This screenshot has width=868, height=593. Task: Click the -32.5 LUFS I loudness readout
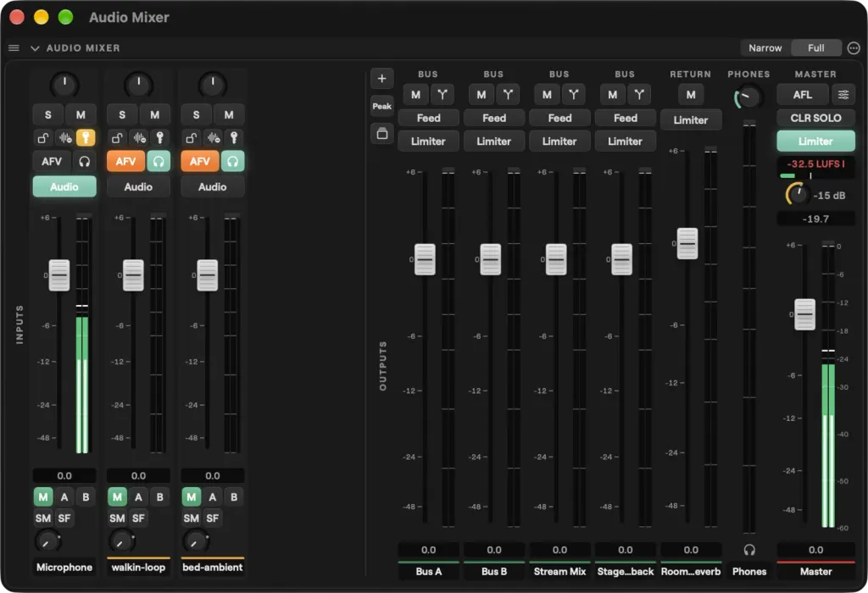(x=815, y=164)
